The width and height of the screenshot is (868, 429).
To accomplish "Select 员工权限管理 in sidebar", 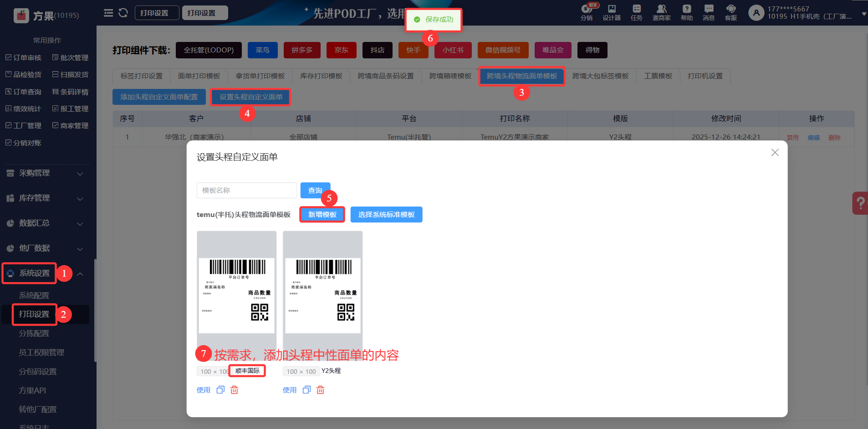I will click(x=41, y=352).
